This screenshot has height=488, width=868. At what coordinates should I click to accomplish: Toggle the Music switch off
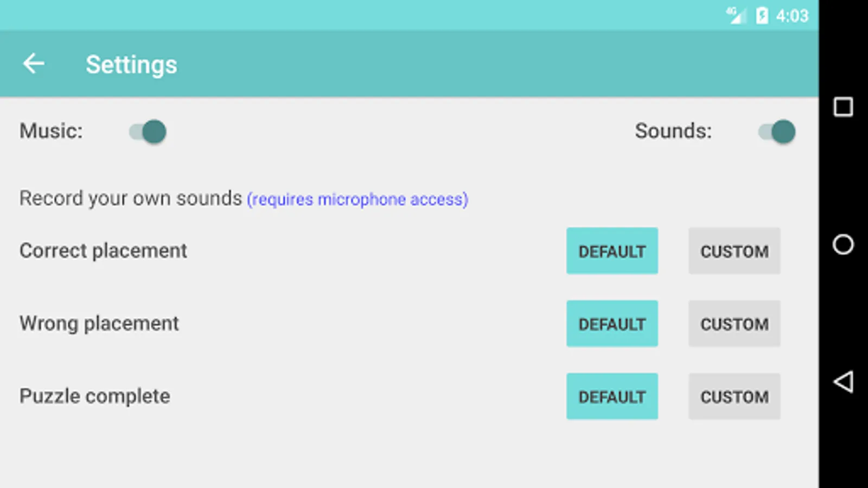148,132
